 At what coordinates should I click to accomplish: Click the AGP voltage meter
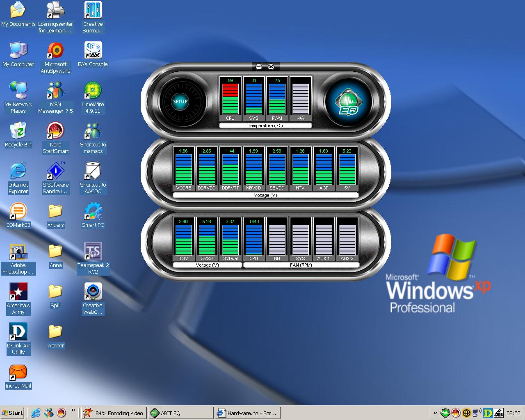coord(324,169)
